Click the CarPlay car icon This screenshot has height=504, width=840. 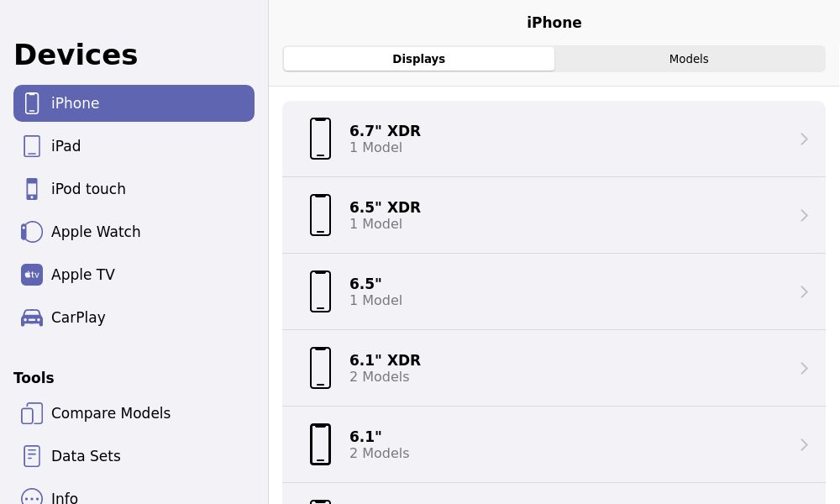[32, 318]
